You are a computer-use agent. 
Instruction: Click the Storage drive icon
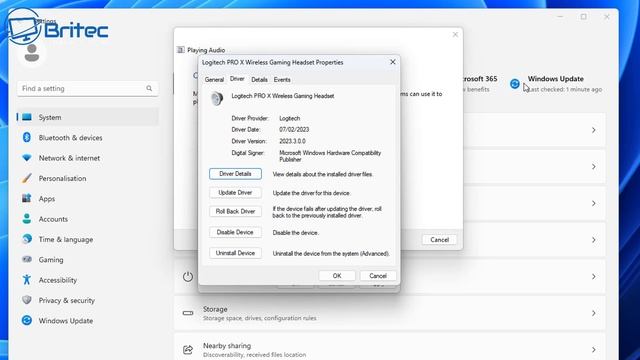188,313
